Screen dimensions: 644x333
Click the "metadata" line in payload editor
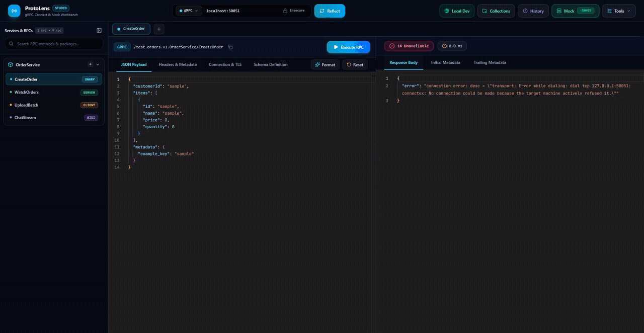tap(149, 147)
